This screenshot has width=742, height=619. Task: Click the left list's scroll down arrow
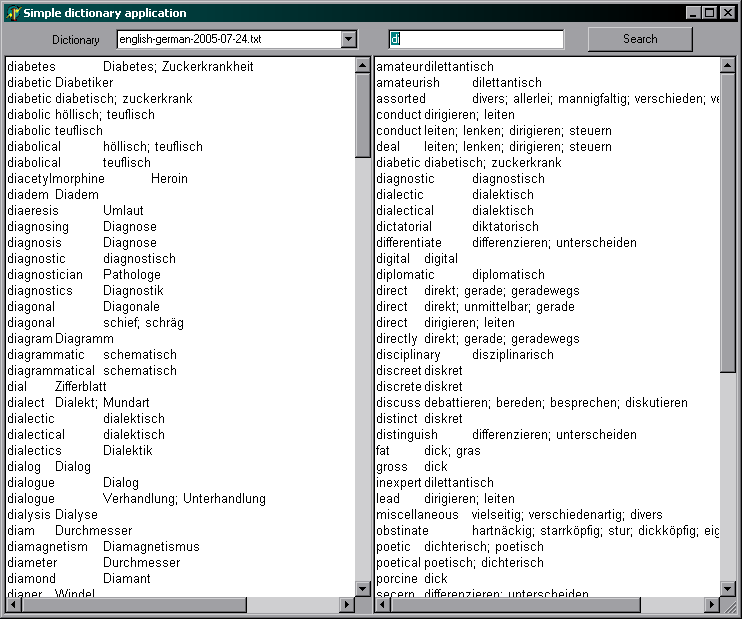pos(362,589)
